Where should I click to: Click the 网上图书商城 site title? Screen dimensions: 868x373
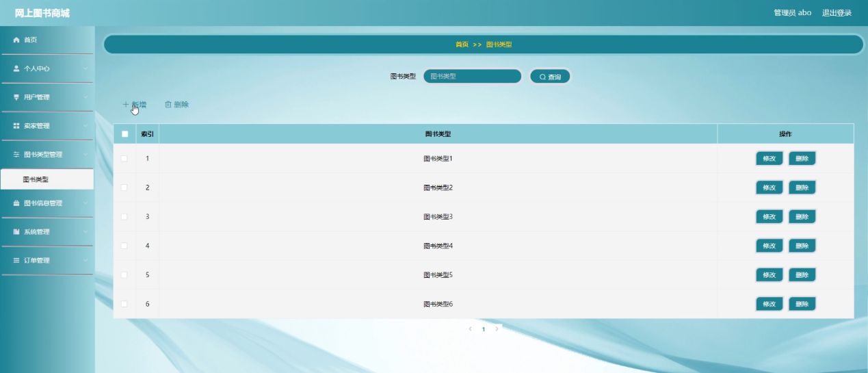point(42,13)
